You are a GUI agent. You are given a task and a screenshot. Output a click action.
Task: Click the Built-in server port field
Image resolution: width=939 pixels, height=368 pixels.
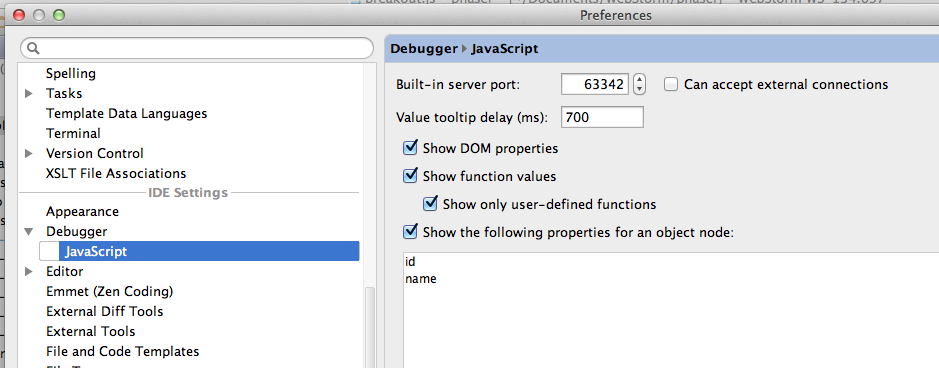pyautogui.click(x=595, y=84)
